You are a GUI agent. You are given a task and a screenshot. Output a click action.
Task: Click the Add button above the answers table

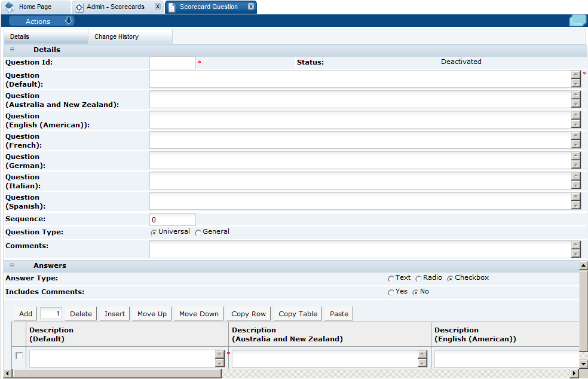(x=24, y=313)
